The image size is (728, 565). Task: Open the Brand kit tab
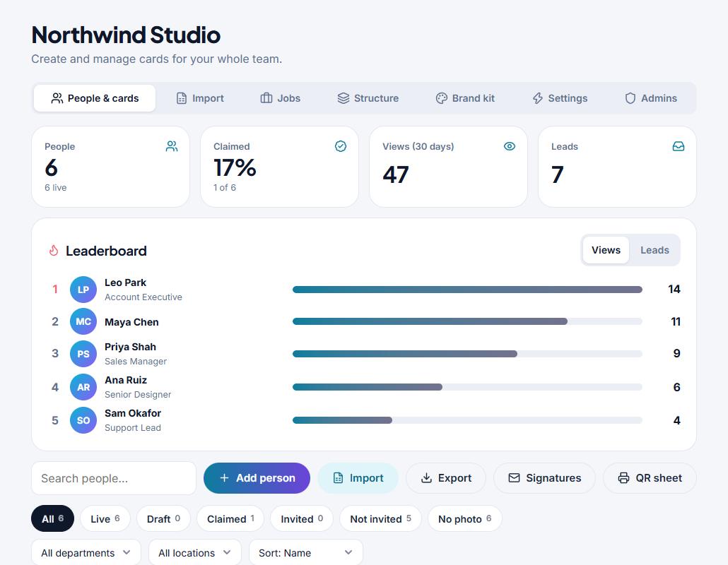tap(465, 98)
